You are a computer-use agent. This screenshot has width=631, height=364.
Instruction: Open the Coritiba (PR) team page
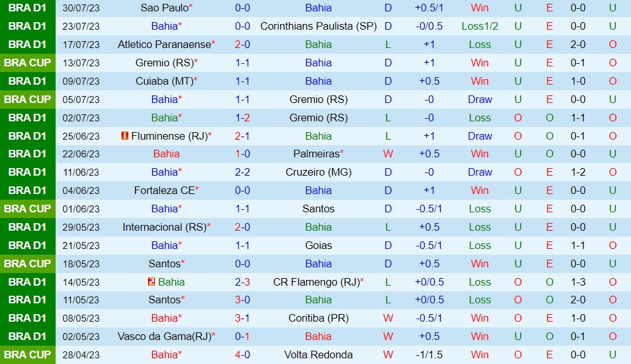coord(318,318)
